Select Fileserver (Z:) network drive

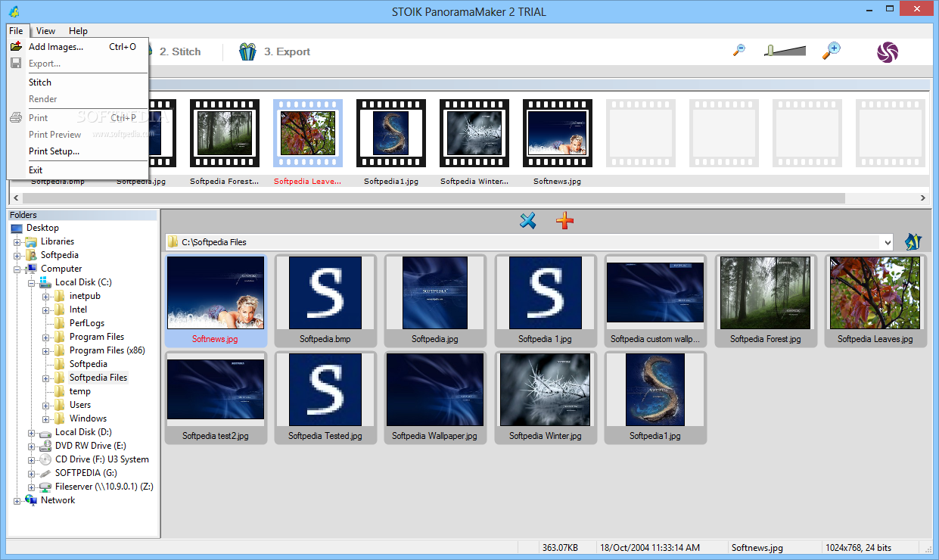tap(104, 487)
